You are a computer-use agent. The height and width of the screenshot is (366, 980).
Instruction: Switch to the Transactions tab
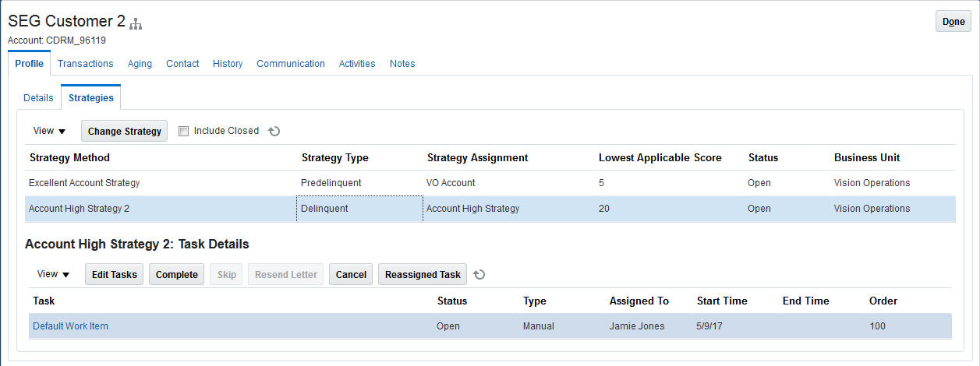tap(85, 64)
